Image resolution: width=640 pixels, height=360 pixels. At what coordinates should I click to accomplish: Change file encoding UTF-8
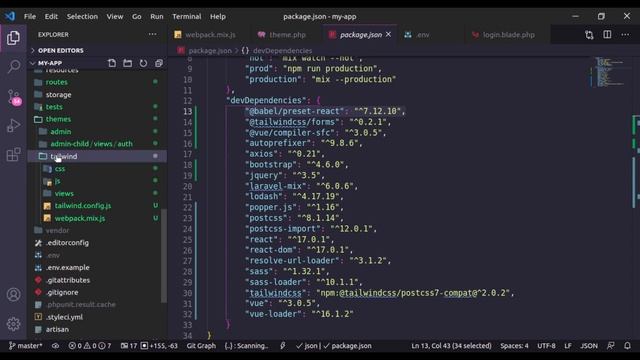tap(546, 346)
